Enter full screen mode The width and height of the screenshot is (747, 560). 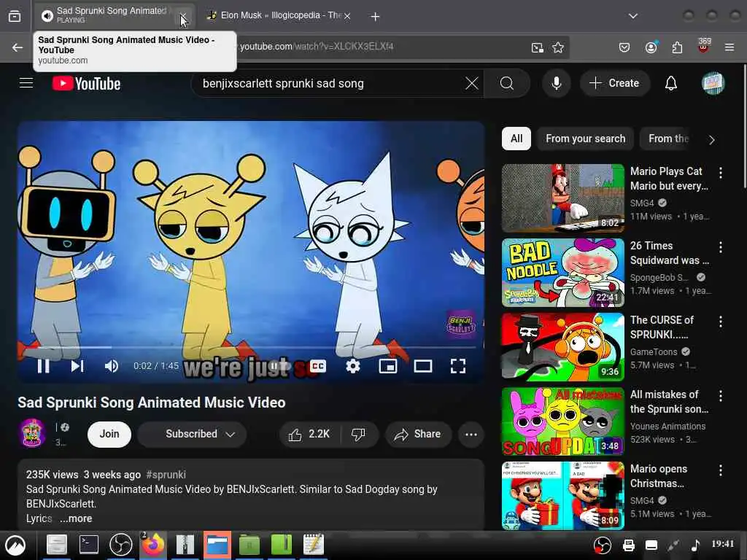coord(458,366)
